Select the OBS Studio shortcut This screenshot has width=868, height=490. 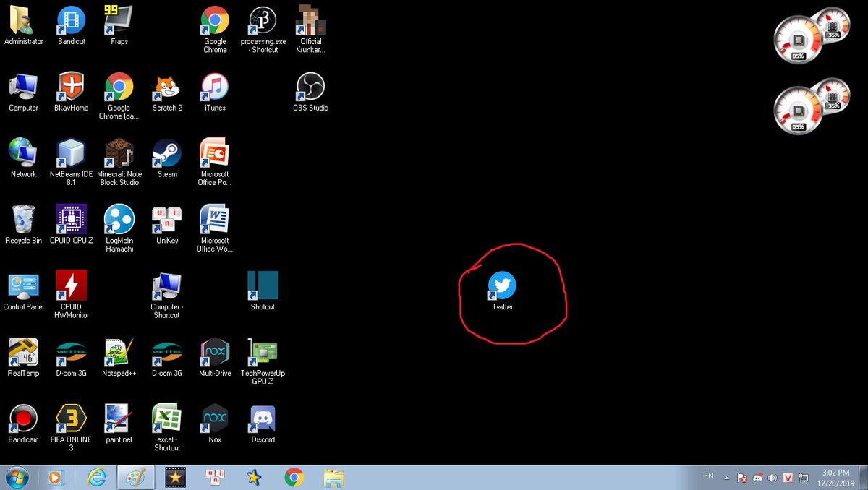(310, 93)
